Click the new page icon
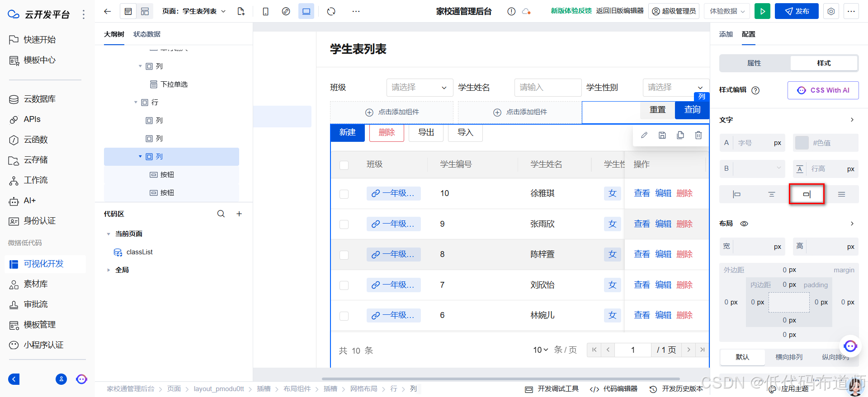This screenshot has width=868, height=397. (241, 11)
